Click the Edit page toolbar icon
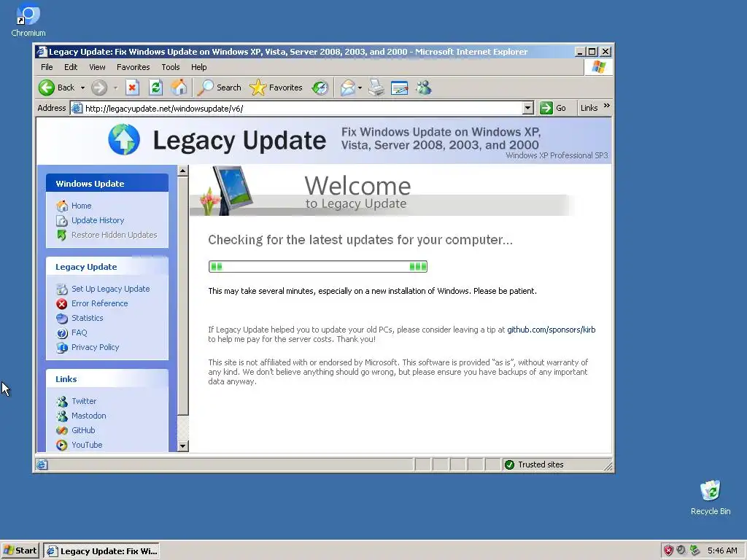Image resolution: width=747 pixels, height=560 pixels. pyautogui.click(x=399, y=87)
